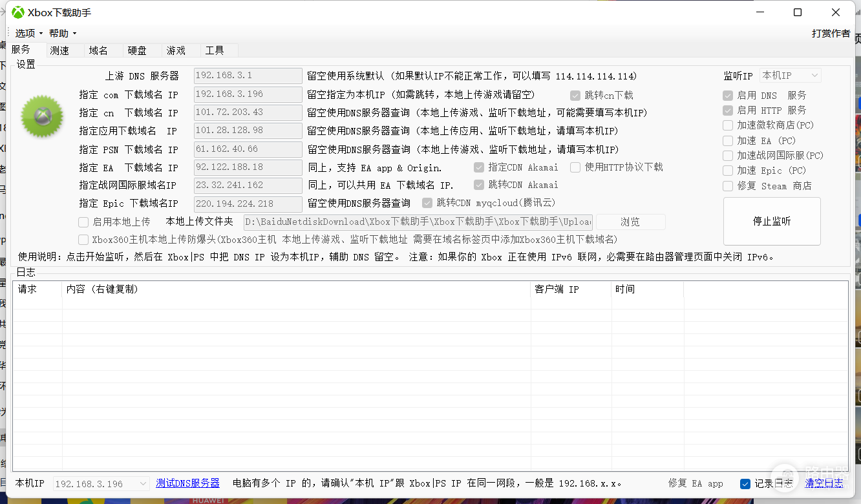This screenshot has height=504, width=861.
Task: Click the 时间 column header
Action: click(x=648, y=289)
